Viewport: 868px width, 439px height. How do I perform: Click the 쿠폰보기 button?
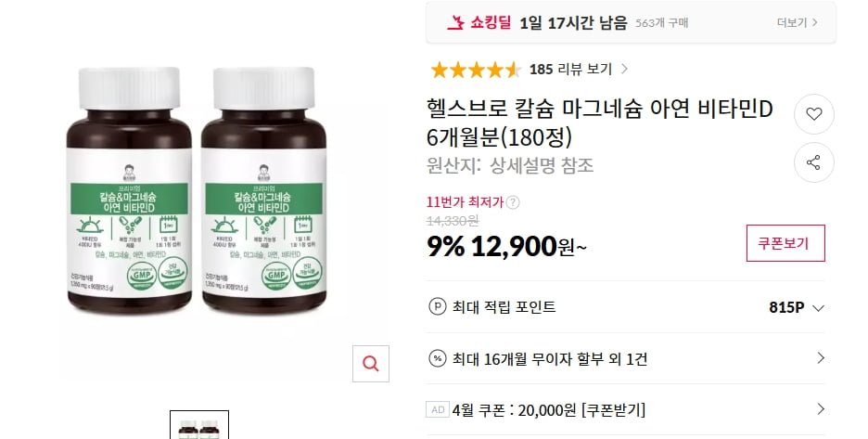[785, 243]
